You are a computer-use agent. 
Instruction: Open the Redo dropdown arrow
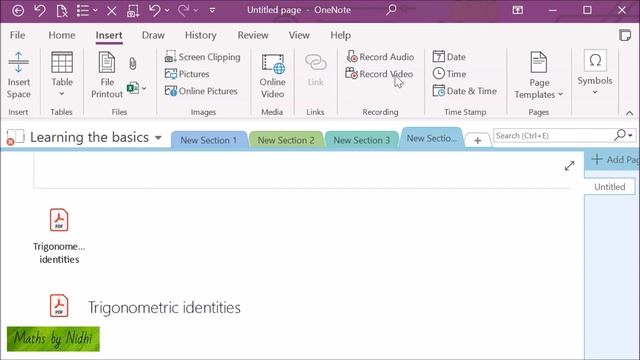[196, 10]
